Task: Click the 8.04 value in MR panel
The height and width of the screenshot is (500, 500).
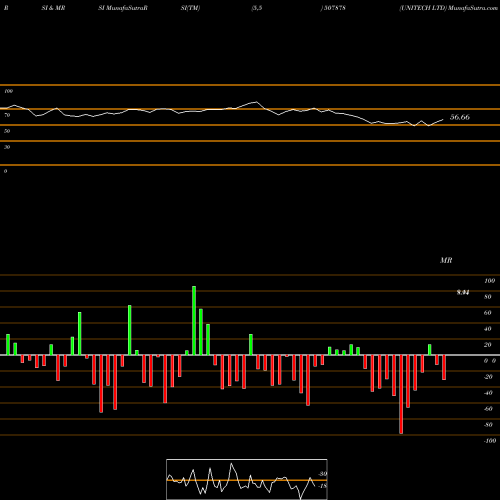Action: pos(463,292)
